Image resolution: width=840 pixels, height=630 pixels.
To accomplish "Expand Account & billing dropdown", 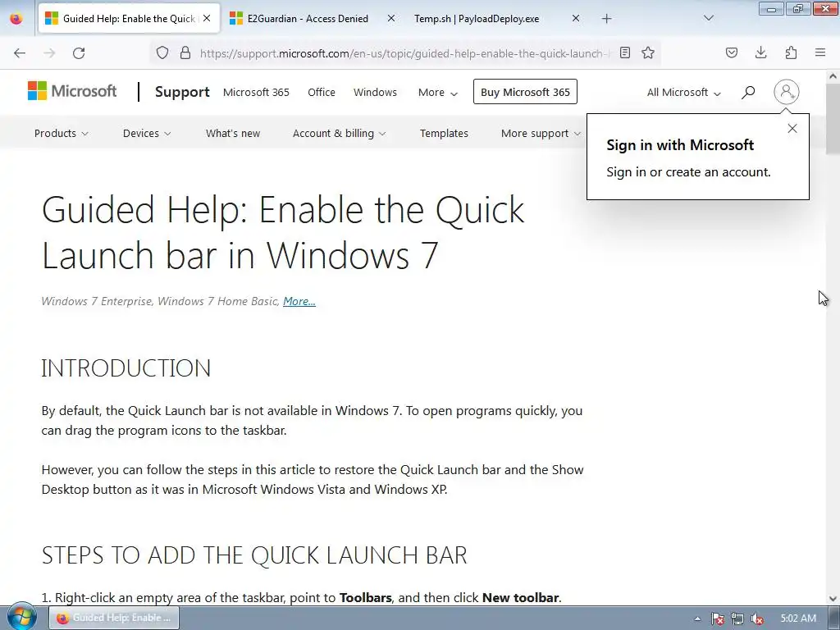I will pos(339,133).
